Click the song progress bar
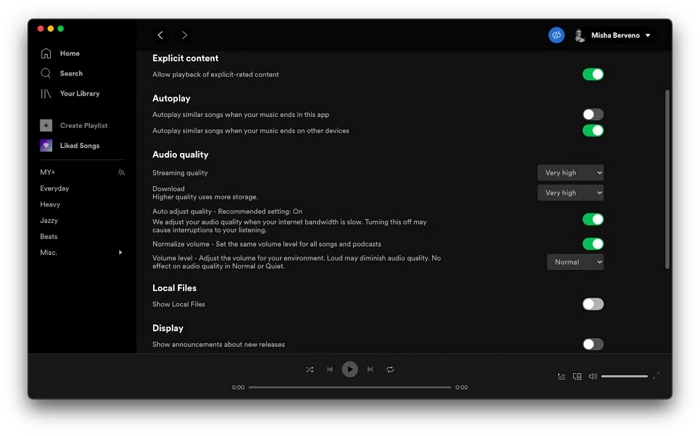The image size is (700, 436). click(x=350, y=387)
